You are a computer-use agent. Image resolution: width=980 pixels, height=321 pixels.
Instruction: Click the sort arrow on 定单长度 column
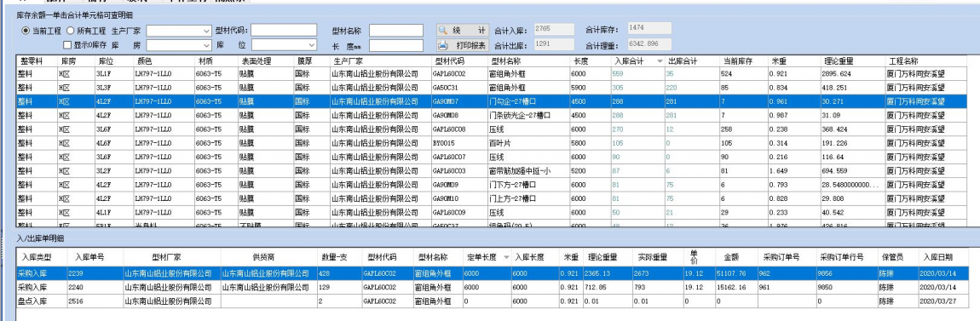(505, 257)
